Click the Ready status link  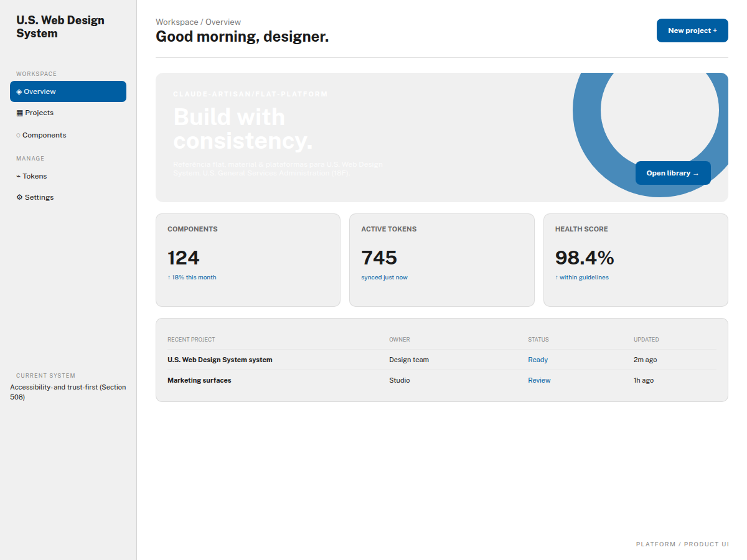538,360
